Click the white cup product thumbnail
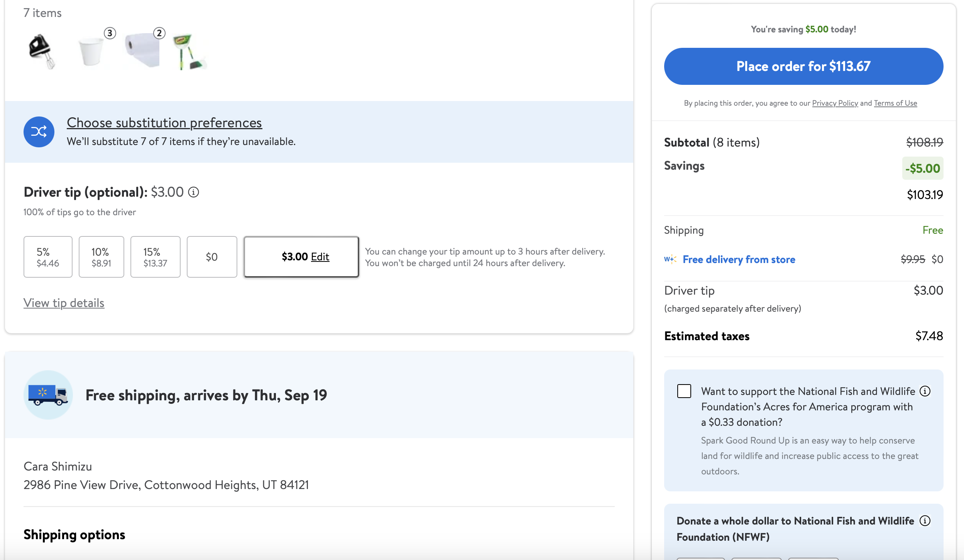Screen dimensions: 964x560 (91, 51)
